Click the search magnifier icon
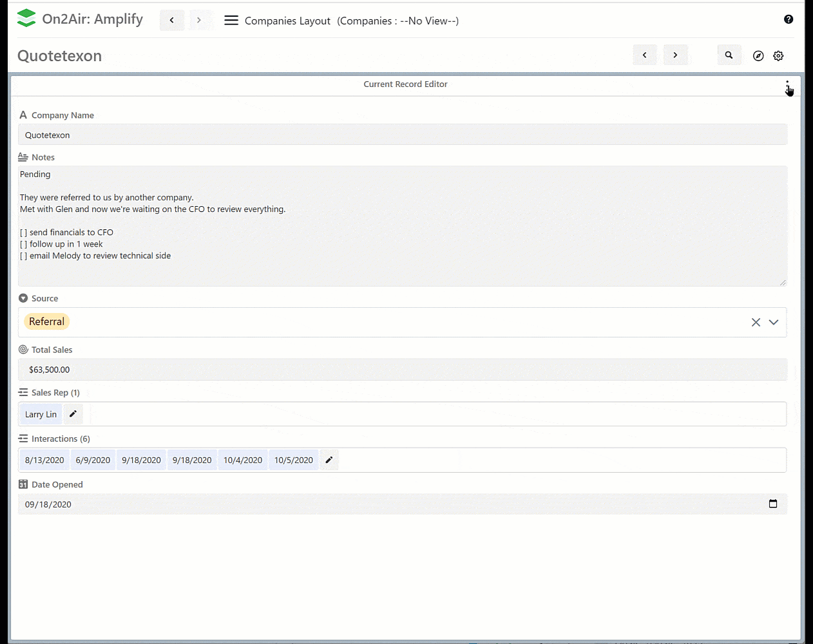This screenshot has height=644, width=813. (729, 55)
